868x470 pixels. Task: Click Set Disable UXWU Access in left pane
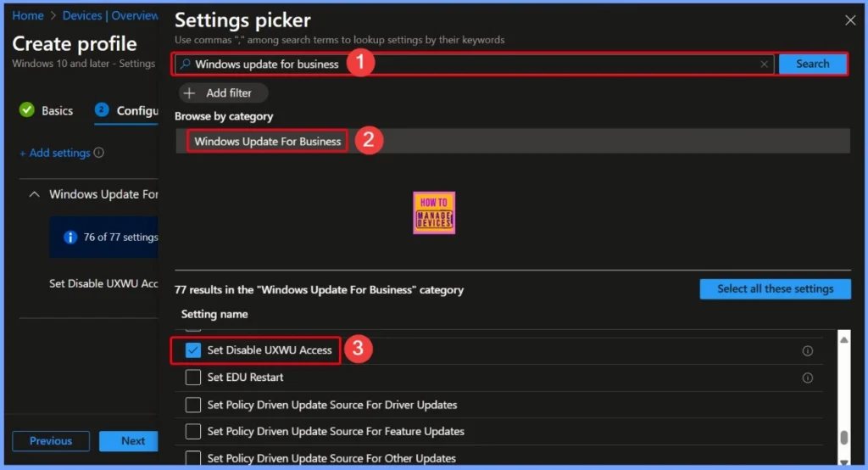click(x=103, y=283)
